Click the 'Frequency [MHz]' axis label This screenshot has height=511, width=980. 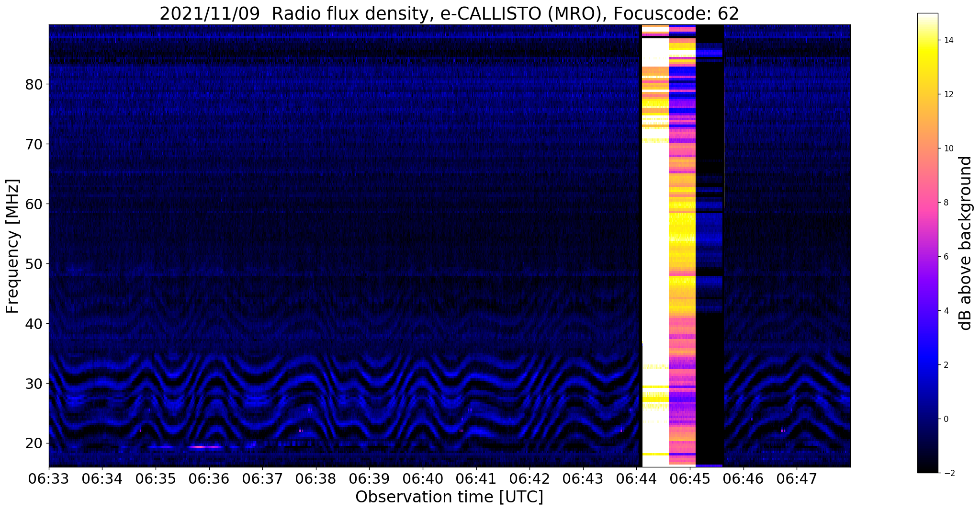click(x=13, y=246)
